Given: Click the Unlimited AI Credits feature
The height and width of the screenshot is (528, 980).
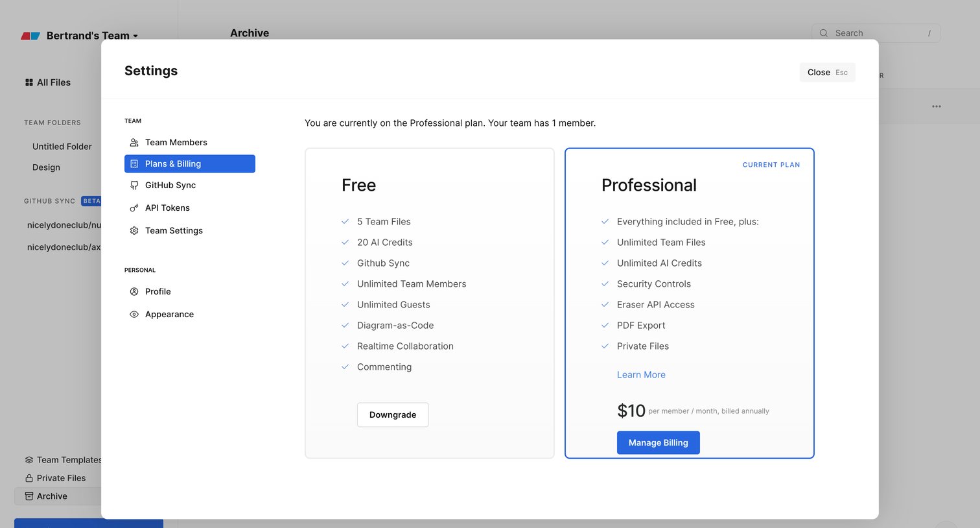Looking at the screenshot, I should [659, 263].
